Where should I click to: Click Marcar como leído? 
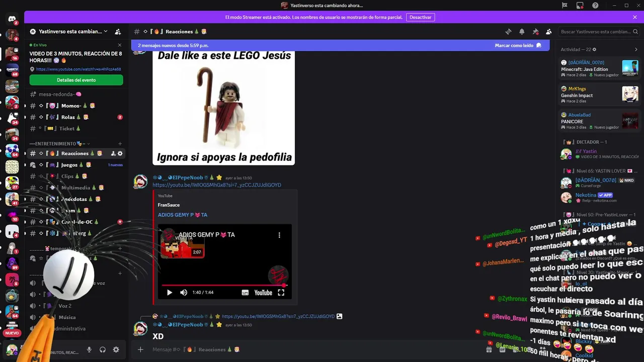point(518,45)
